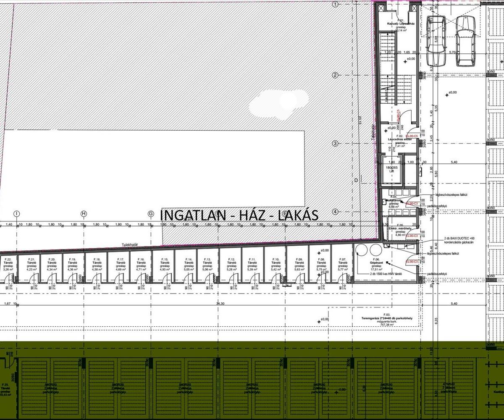Viewport: 504px width, 420px height.
Task: Select the left HMV tank circle in Gépészet
Action: tap(362, 250)
